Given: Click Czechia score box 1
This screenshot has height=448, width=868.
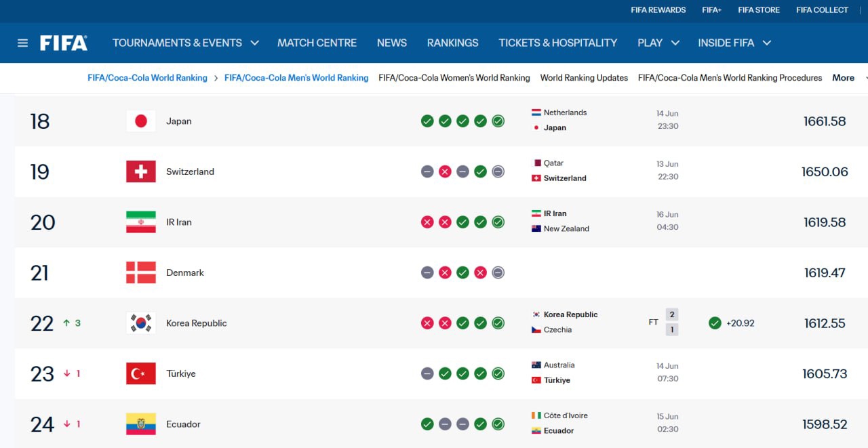Looking at the screenshot, I should (672, 330).
